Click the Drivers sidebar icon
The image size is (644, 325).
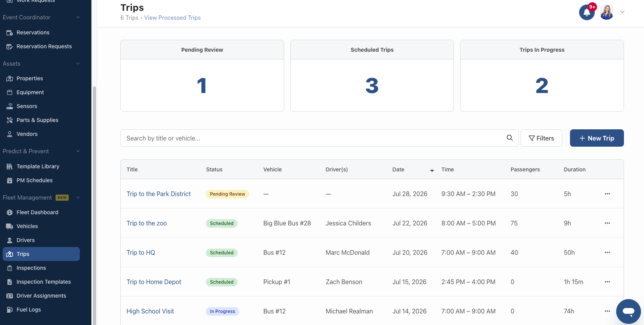tap(10, 240)
